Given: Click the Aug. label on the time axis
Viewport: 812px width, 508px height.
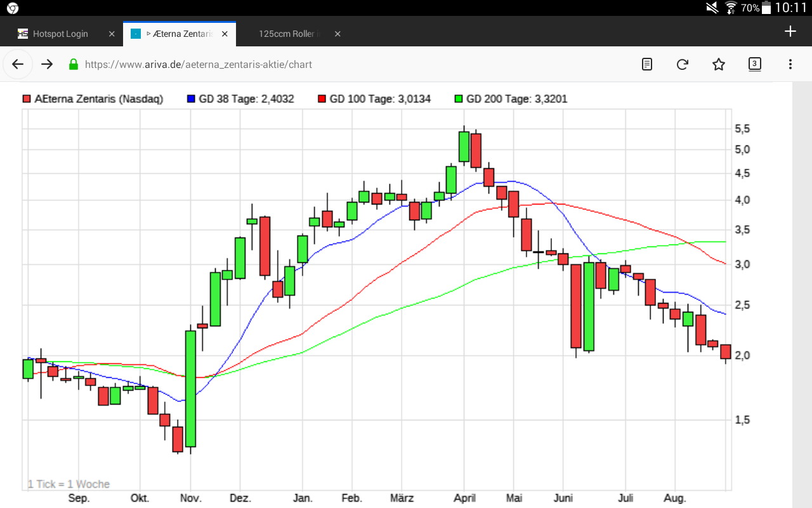Looking at the screenshot, I should 675,498.
